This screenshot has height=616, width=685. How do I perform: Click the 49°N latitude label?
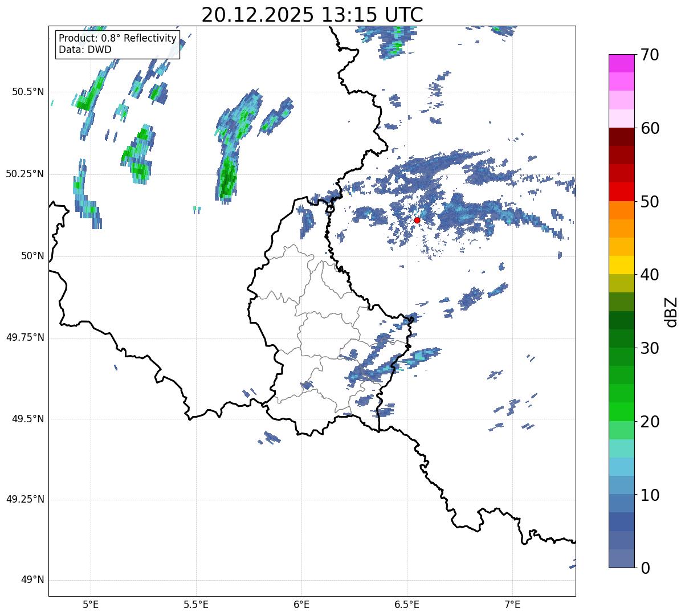[32, 580]
